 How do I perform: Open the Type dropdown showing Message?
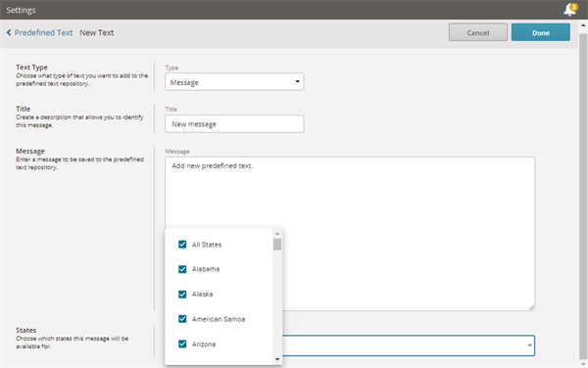234,82
